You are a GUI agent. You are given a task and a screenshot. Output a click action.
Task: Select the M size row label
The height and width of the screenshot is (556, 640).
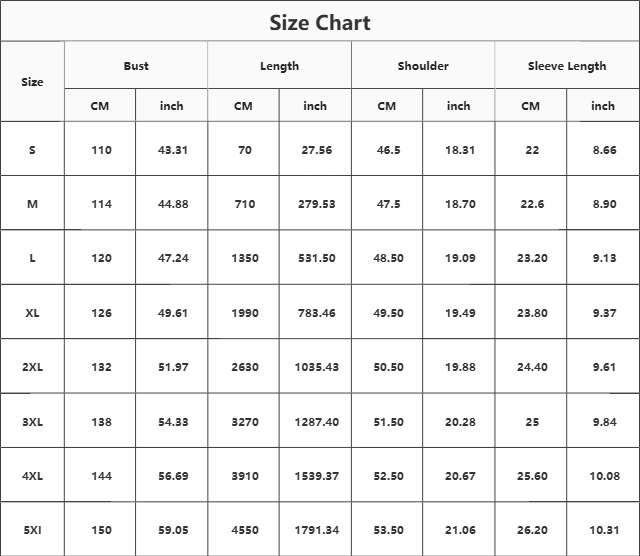[x=32, y=204]
